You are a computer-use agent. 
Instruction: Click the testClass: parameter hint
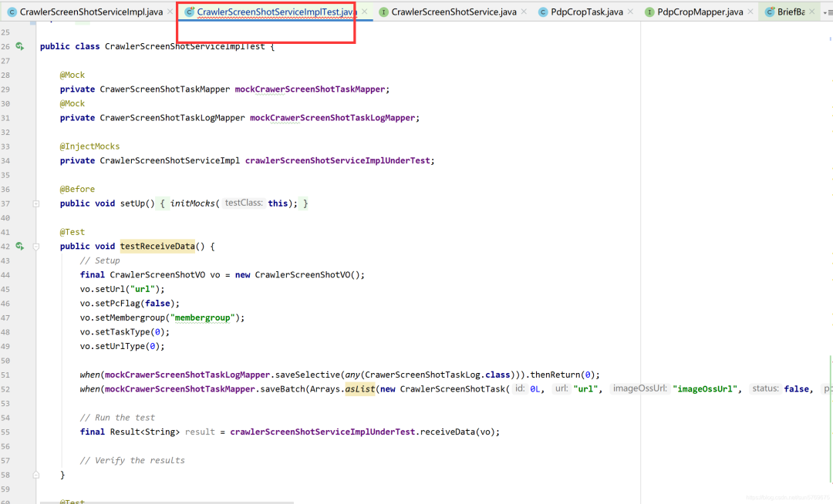click(x=243, y=203)
